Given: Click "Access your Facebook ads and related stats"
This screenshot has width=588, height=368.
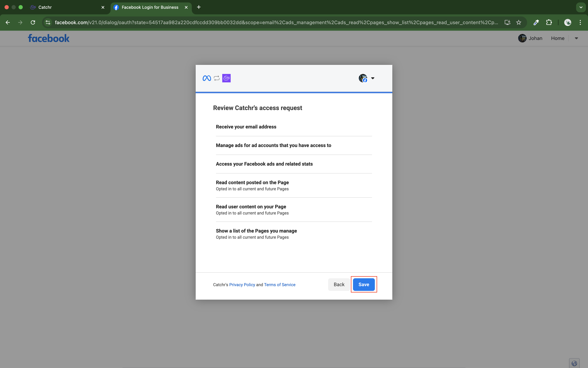Looking at the screenshot, I should (x=264, y=164).
